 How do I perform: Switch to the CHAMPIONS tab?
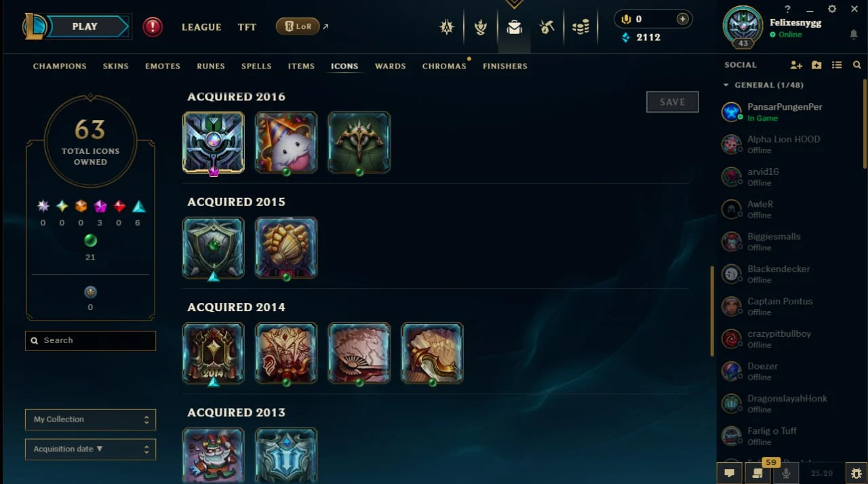(x=60, y=66)
